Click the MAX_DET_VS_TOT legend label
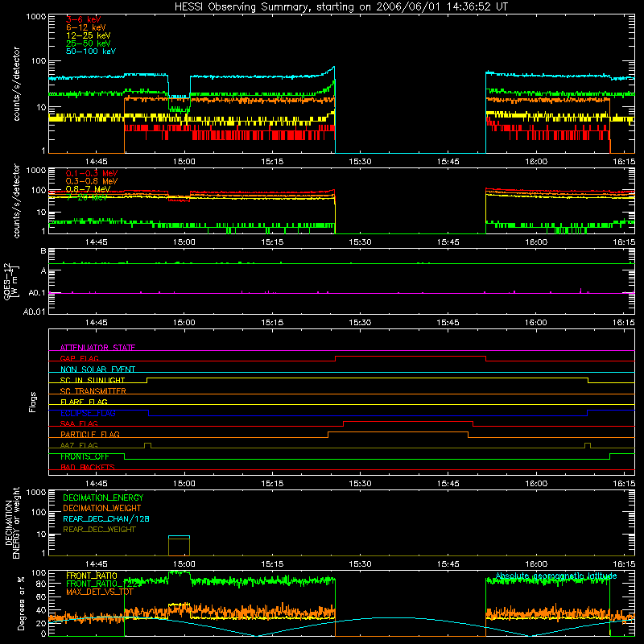 99,592
